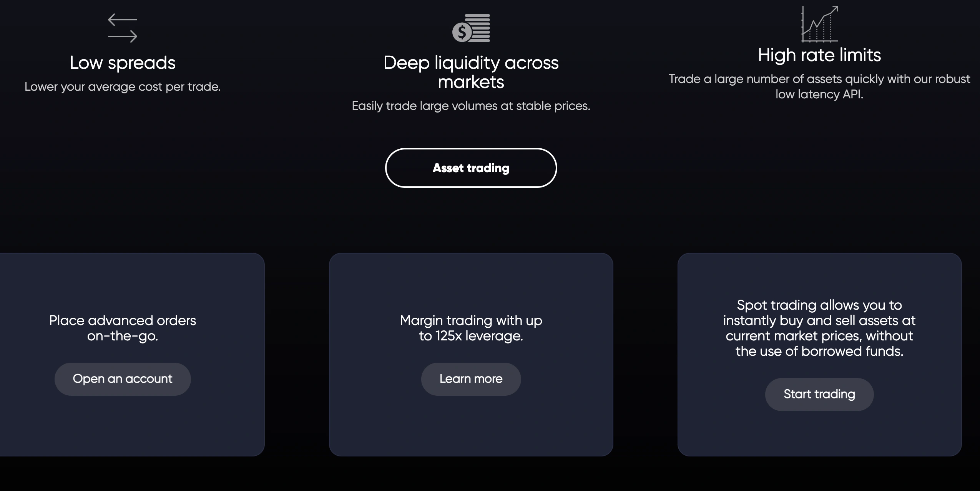Click the right arrow in spreads icon
The width and height of the screenshot is (980, 491).
pos(123,36)
